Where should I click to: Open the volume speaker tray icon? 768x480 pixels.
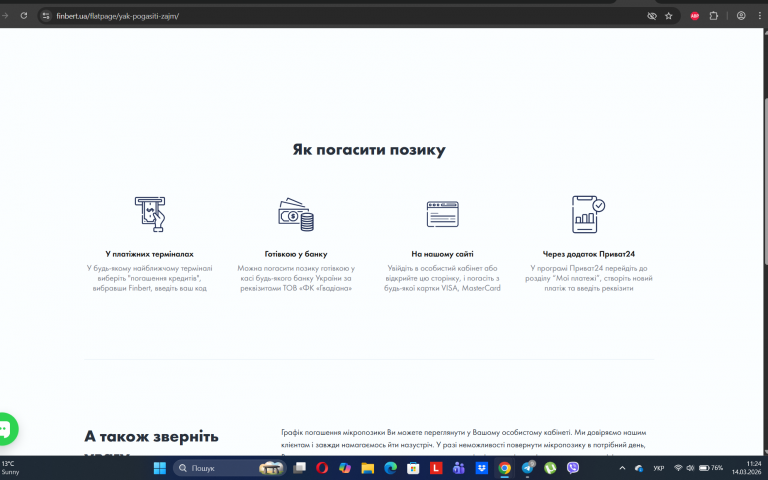click(x=690, y=468)
